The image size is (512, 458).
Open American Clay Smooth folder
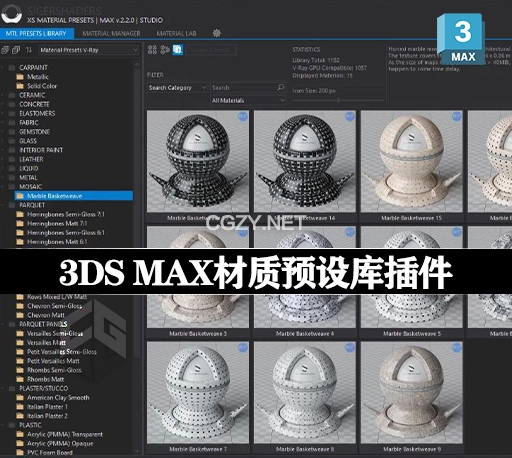[x=58, y=397]
